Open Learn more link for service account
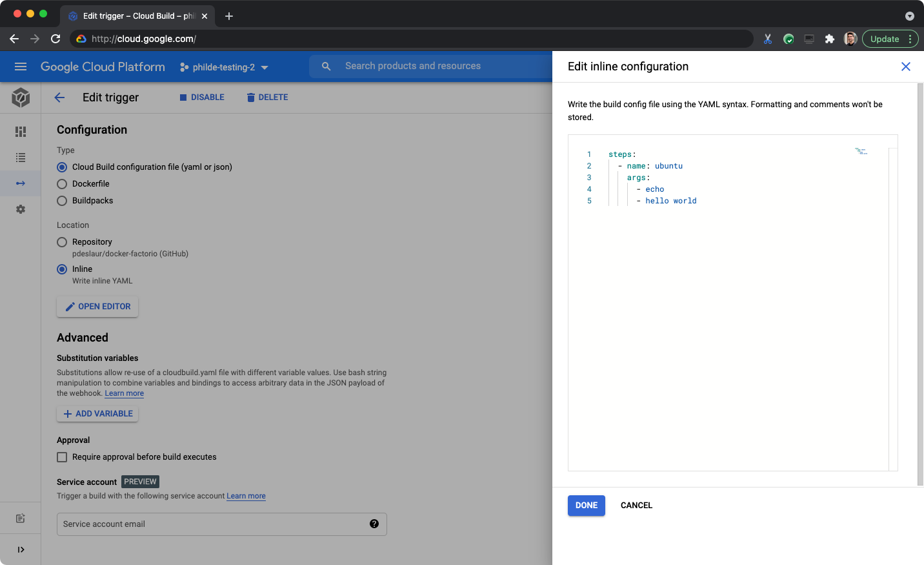Screen dimensions: 924x565 click(246, 496)
